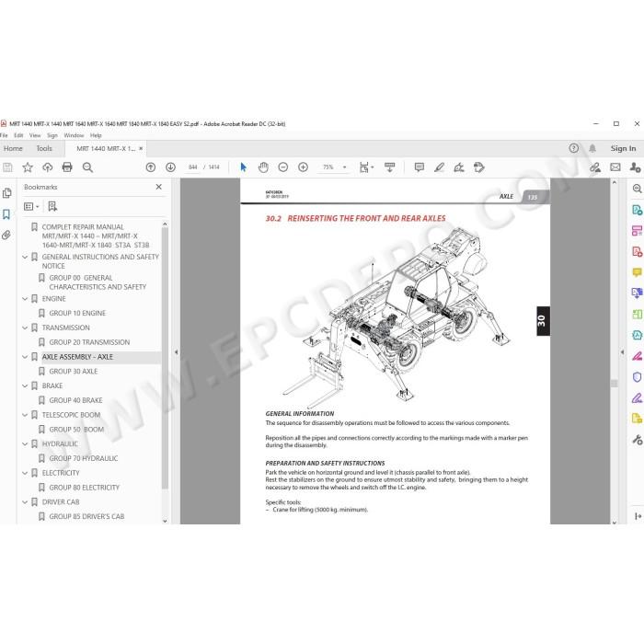Viewport: 644px width, 644px height.
Task: Collapse the ELECTRICITY bookmark
Action: (x=25, y=473)
